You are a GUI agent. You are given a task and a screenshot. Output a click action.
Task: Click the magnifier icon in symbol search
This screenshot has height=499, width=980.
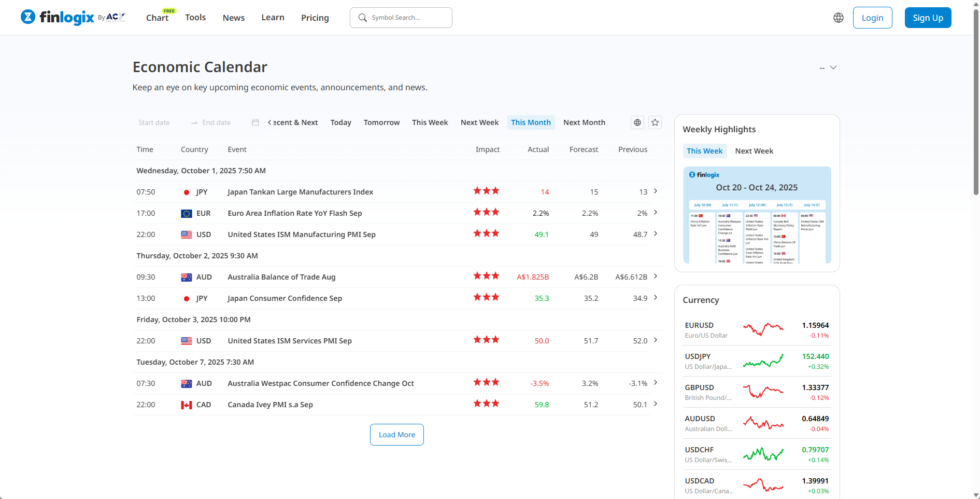[363, 18]
